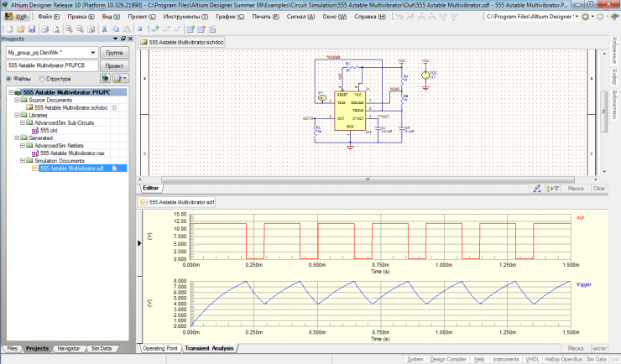The image size is (621, 364).
Task: Click the copy toolbar icon
Action: tap(115, 29)
